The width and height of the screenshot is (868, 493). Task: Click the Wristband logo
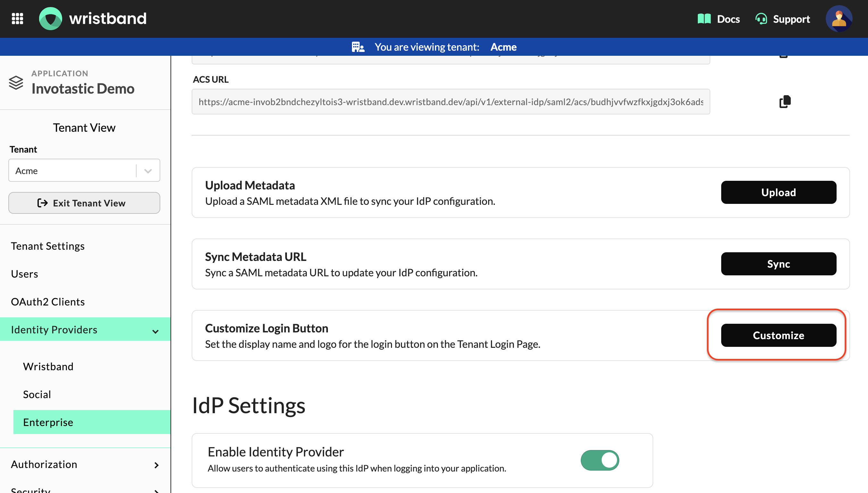click(x=92, y=19)
